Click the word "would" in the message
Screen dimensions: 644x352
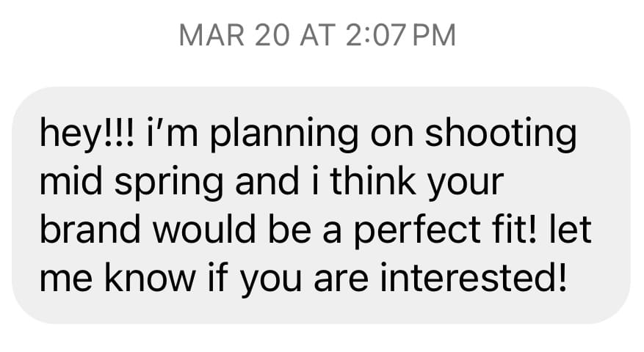click(204, 229)
